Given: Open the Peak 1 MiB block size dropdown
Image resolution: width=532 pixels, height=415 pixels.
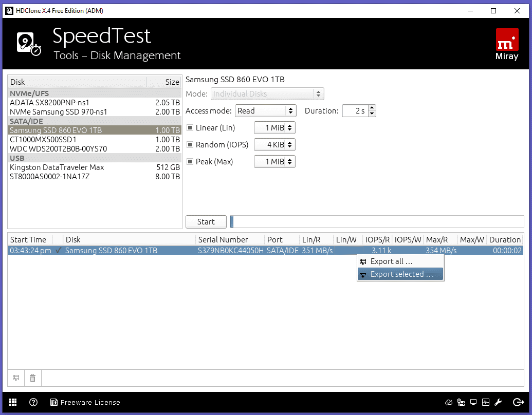Looking at the screenshot, I should tap(274, 162).
